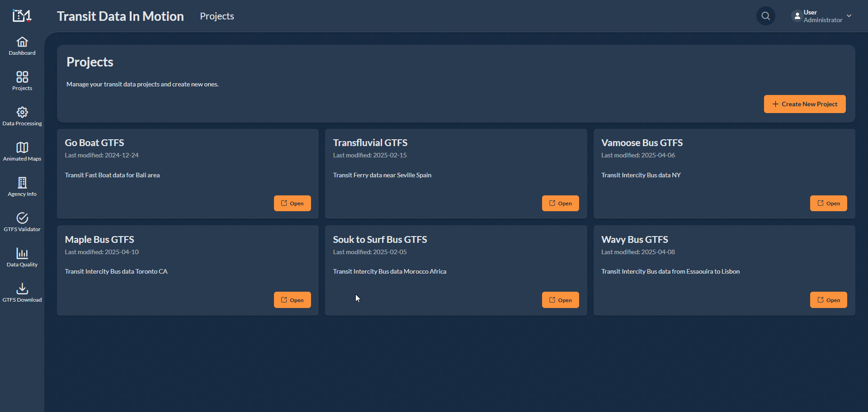The height and width of the screenshot is (412, 868).
Task: Click the search magnifier icon
Action: (765, 16)
